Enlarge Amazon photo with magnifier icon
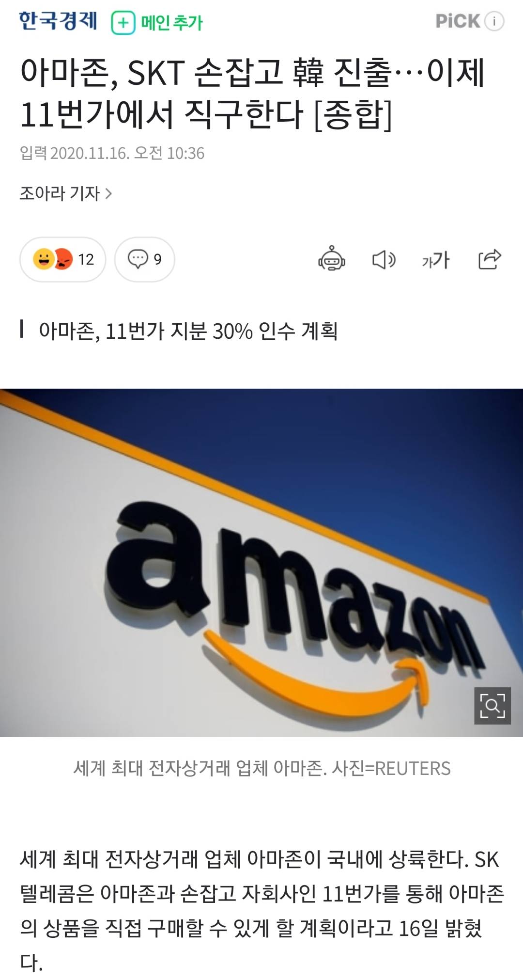 [492, 706]
